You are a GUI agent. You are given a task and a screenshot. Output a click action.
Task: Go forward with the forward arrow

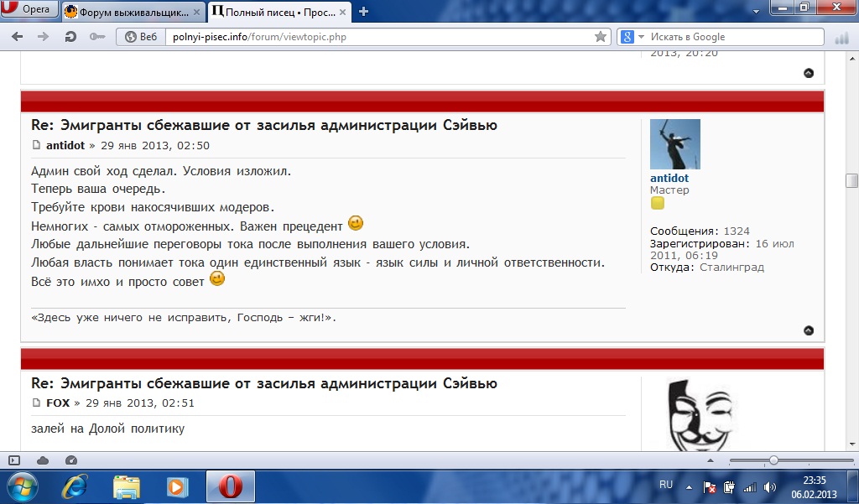pos(44,37)
